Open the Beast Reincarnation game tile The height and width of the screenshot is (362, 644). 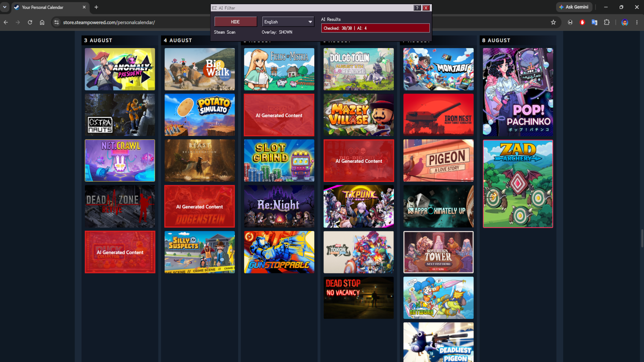(200, 161)
